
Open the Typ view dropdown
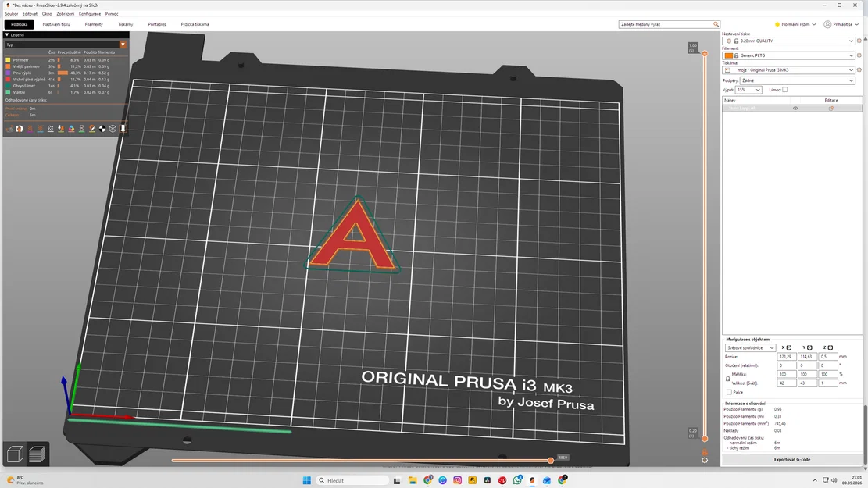coord(66,45)
